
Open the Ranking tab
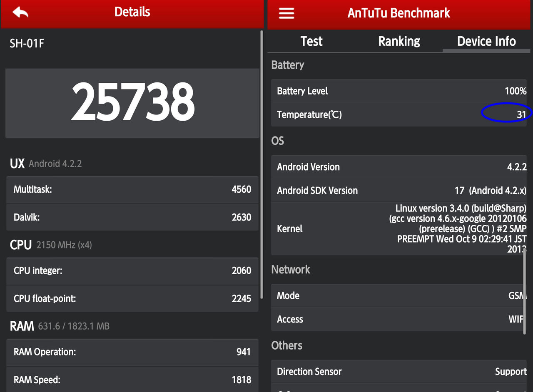point(399,41)
